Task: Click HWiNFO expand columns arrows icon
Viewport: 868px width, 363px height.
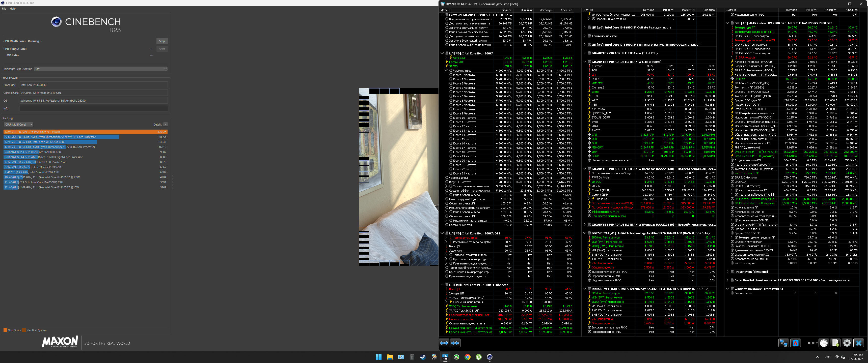Action: click(444, 343)
